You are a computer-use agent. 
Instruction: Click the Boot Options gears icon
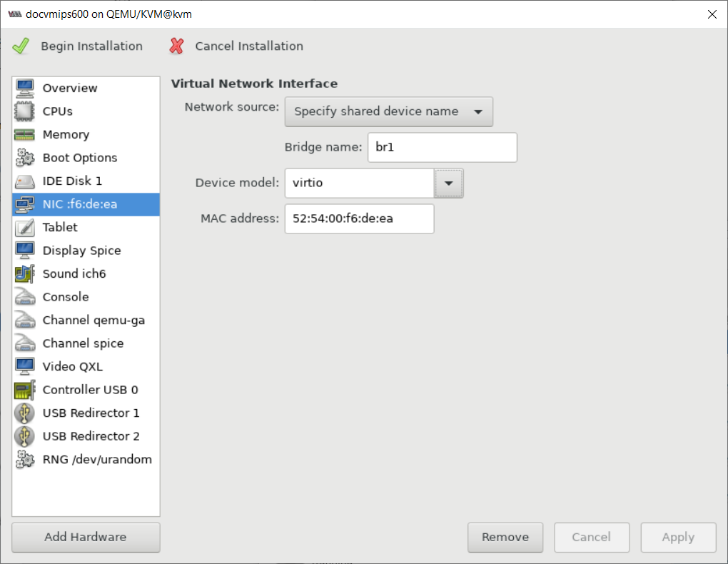[24, 158]
